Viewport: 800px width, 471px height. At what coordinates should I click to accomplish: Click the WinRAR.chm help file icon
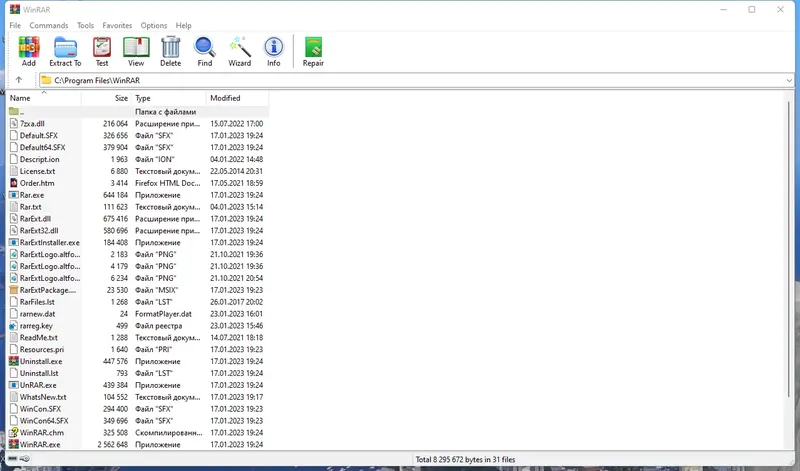(14, 432)
